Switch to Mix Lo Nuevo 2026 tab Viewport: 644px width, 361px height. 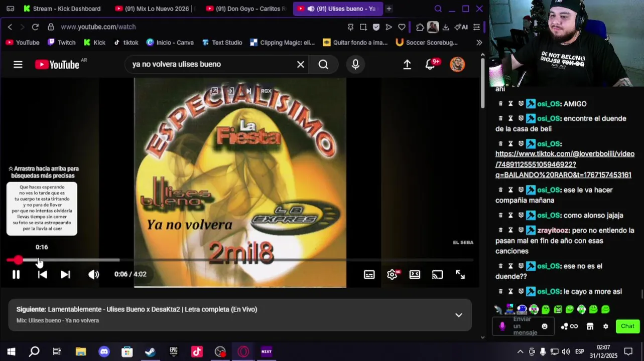point(154,9)
